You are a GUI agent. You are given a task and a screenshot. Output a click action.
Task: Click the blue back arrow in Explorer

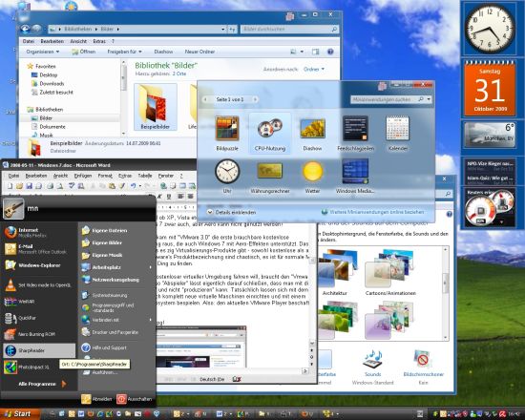(26, 30)
